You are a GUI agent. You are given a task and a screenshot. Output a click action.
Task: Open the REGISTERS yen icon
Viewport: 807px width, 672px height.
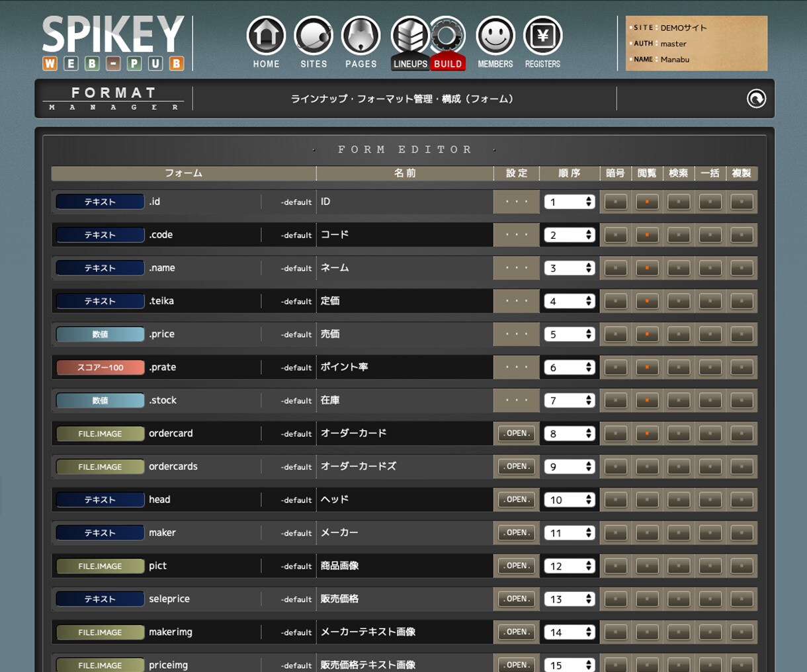tap(542, 36)
